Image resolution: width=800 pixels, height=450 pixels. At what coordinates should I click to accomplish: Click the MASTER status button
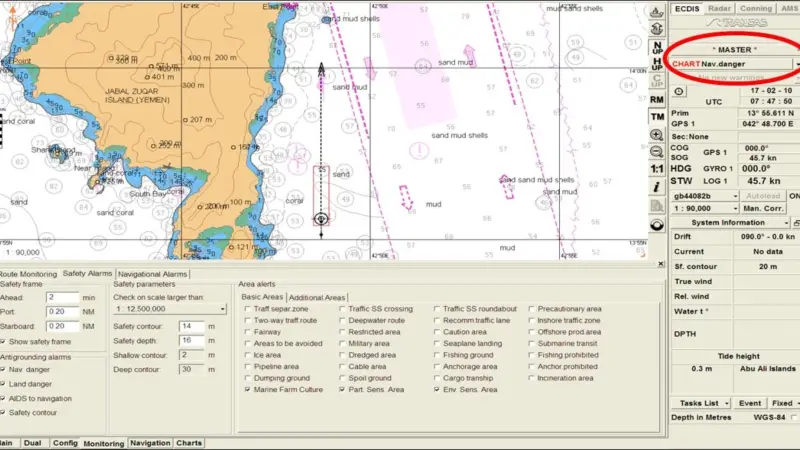tap(735, 49)
